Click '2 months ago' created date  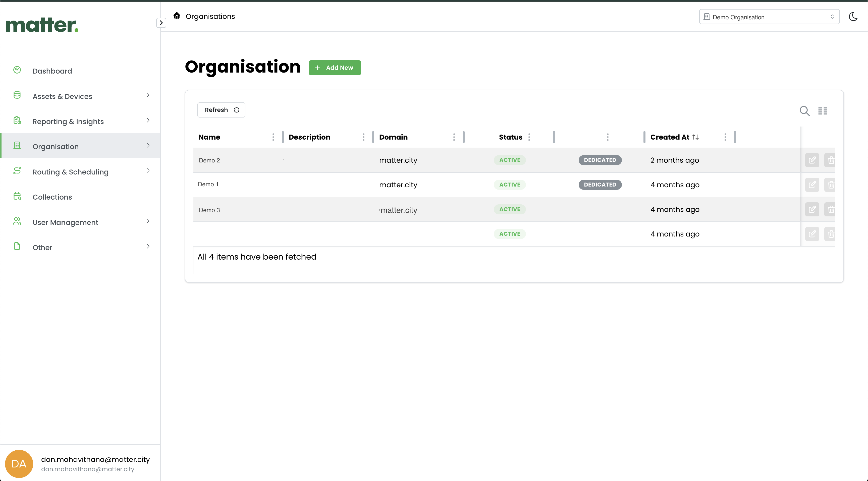point(675,160)
